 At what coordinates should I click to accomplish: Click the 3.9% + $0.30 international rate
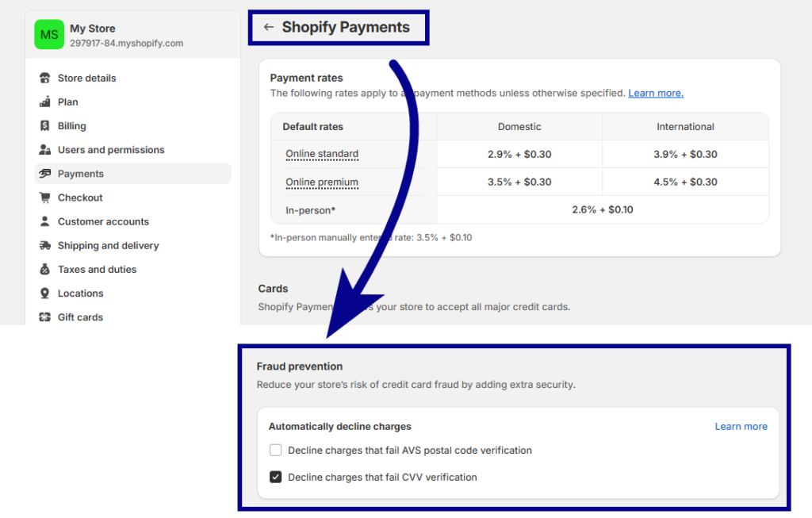click(x=685, y=155)
